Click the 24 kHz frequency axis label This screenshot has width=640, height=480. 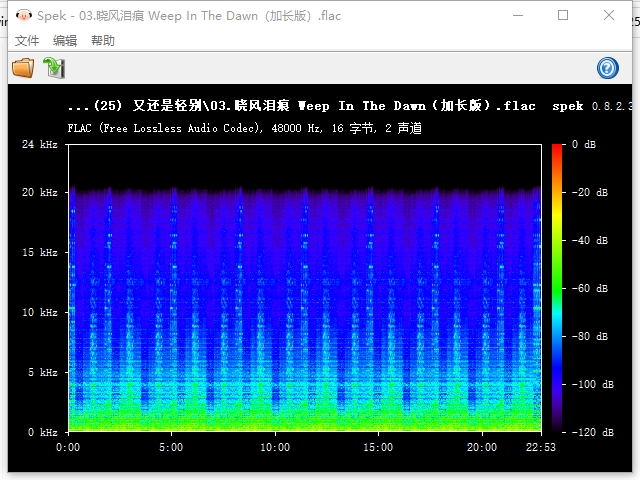40,144
